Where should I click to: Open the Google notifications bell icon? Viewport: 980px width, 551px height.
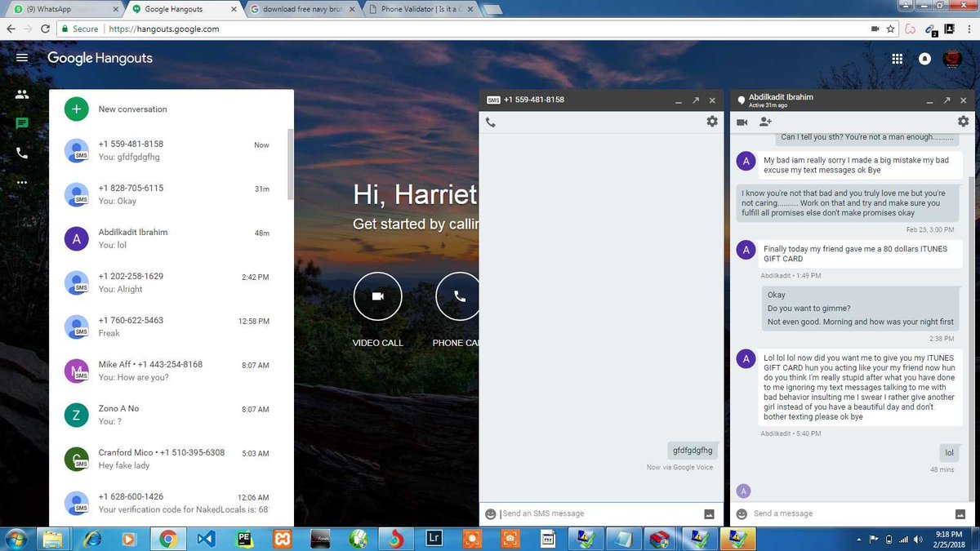[925, 59]
